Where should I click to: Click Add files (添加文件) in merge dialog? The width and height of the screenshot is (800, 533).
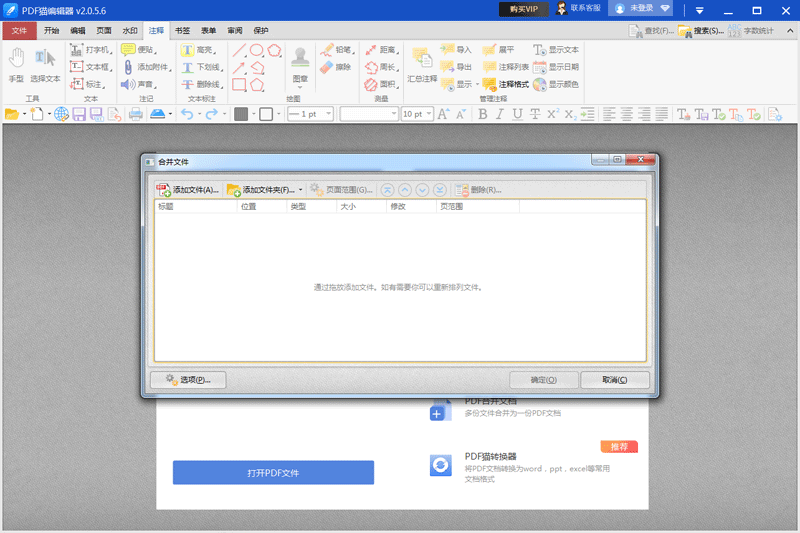tap(188, 189)
